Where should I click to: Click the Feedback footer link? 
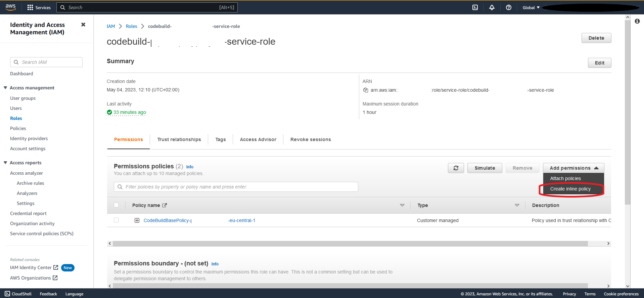pyautogui.click(x=48, y=294)
